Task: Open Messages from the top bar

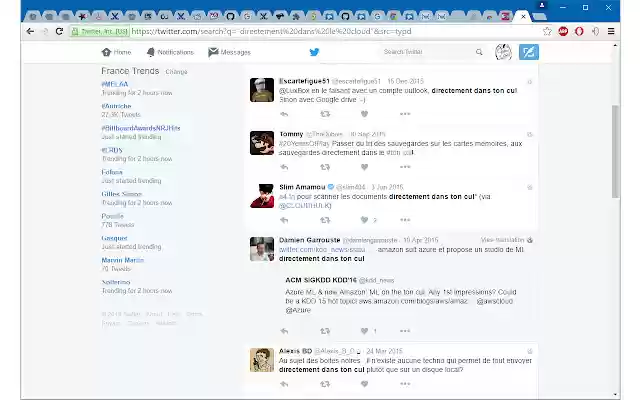Action: [229, 52]
